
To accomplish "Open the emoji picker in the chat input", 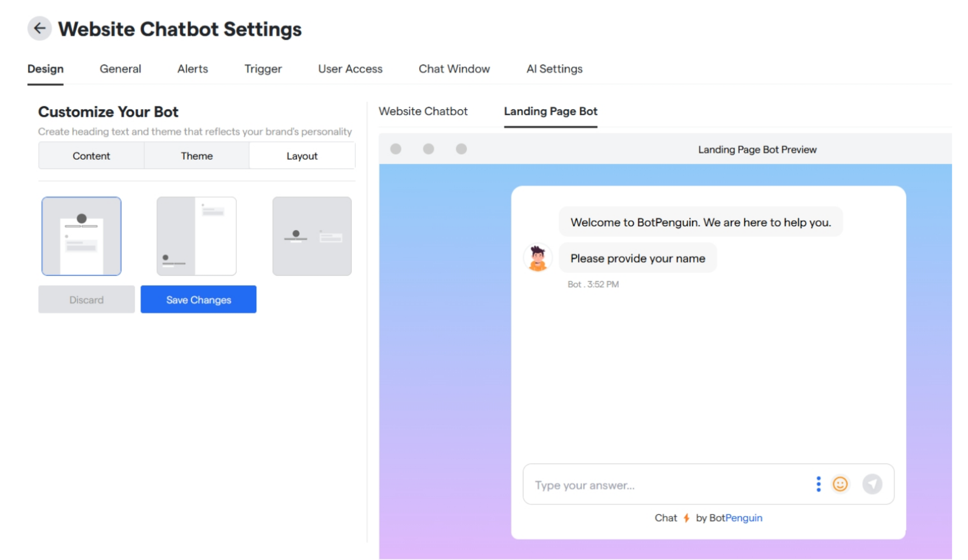I will (x=840, y=484).
